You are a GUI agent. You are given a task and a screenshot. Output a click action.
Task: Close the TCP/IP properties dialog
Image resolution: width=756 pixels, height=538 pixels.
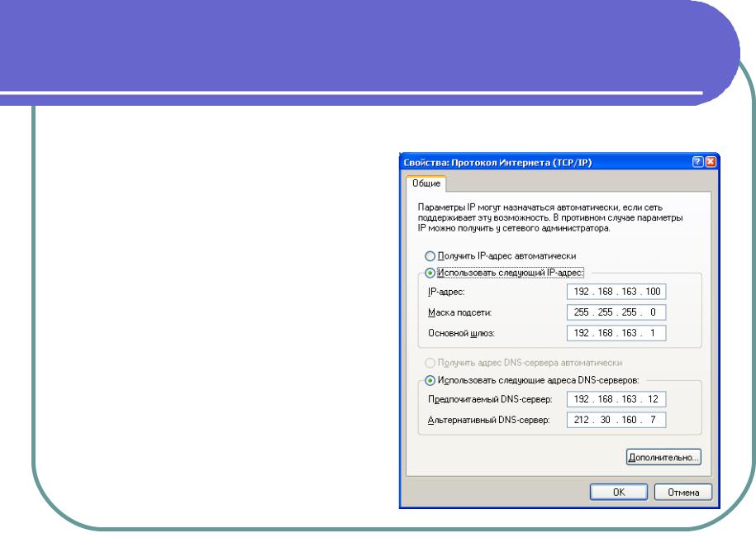point(711,162)
